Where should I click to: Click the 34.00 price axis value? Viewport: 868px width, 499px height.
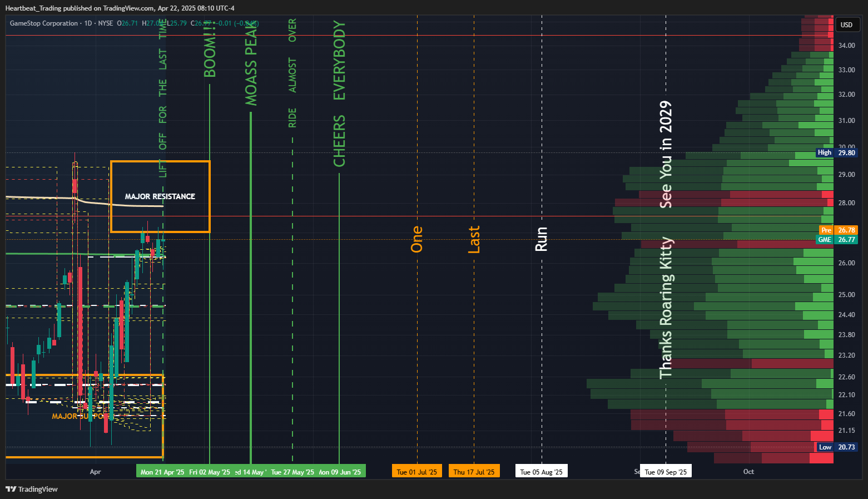point(847,46)
